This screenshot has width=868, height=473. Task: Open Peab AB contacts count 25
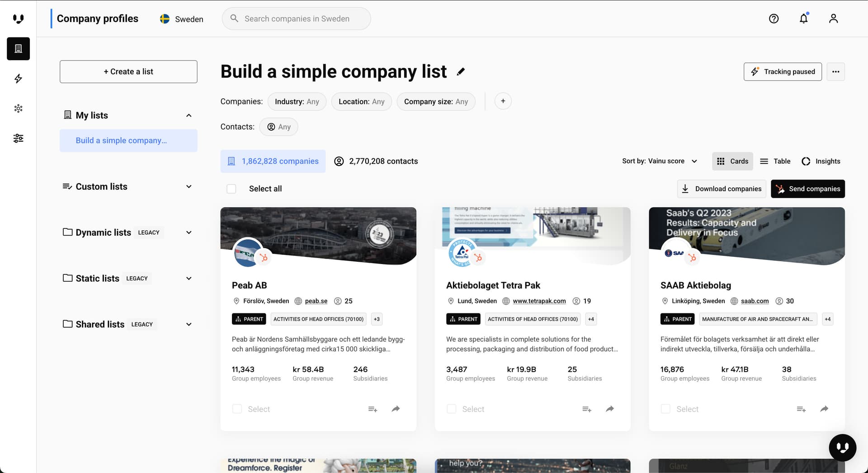(x=343, y=301)
